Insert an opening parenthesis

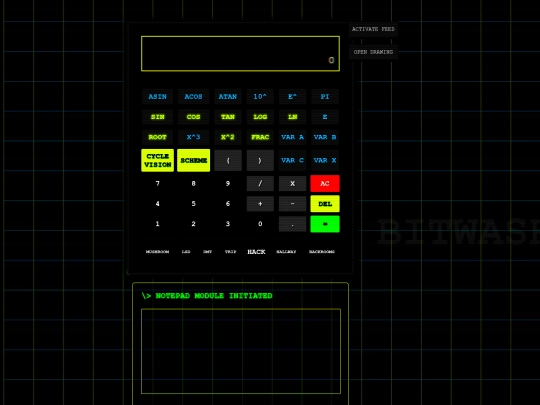pyautogui.click(x=228, y=160)
